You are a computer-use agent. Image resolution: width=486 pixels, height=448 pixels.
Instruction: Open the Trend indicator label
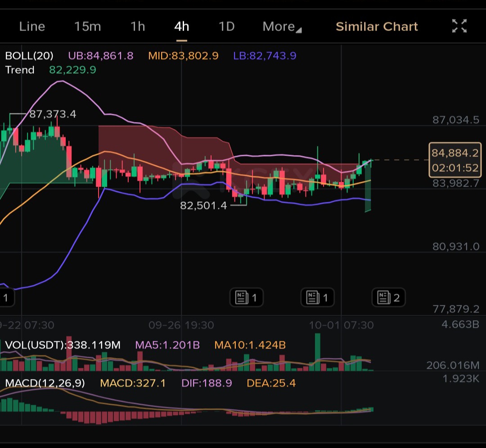pyautogui.click(x=20, y=70)
